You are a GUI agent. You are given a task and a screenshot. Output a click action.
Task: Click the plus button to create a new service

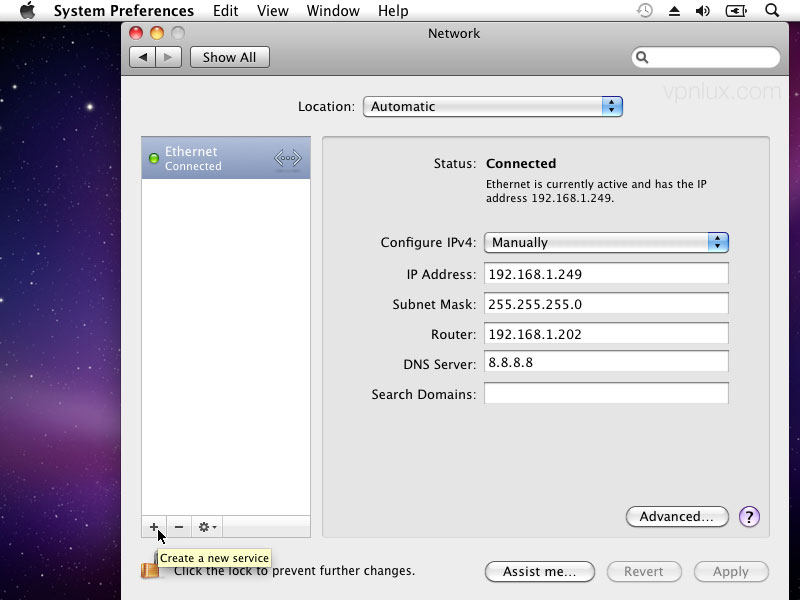(154, 527)
